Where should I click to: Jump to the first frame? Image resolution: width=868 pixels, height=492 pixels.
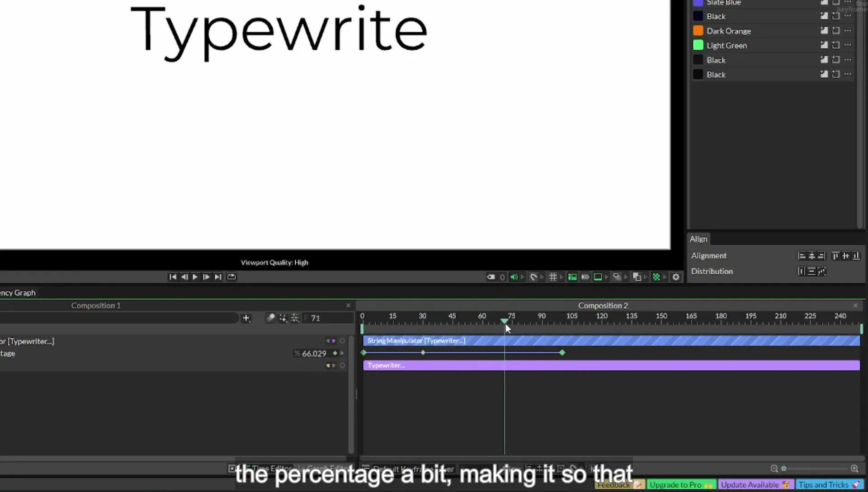coord(173,277)
